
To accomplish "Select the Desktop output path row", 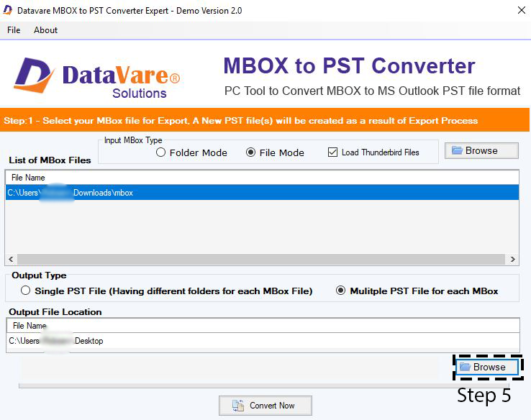I will pyautogui.click(x=263, y=341).
